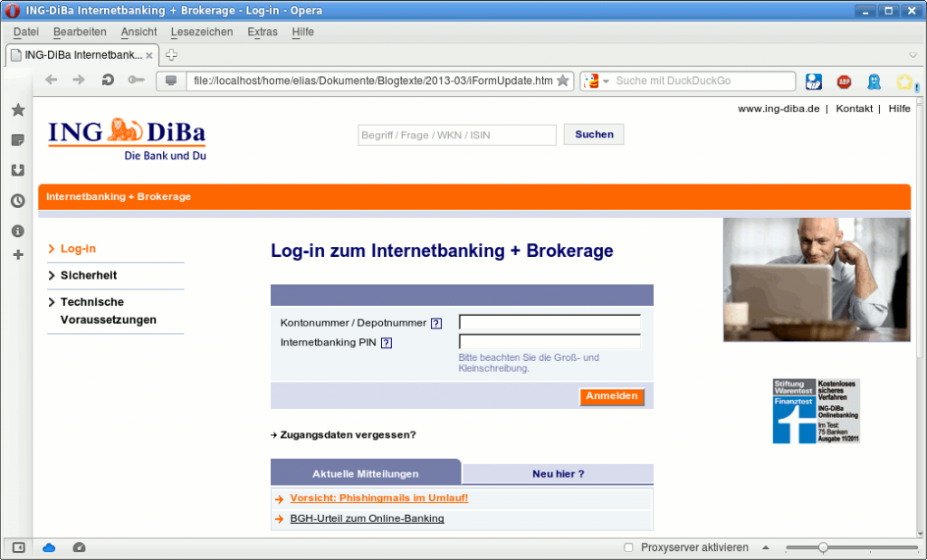Open Sicherheit in the left navigation
Viewport: 927px width, 560px height.
click(x=89, y=275)
